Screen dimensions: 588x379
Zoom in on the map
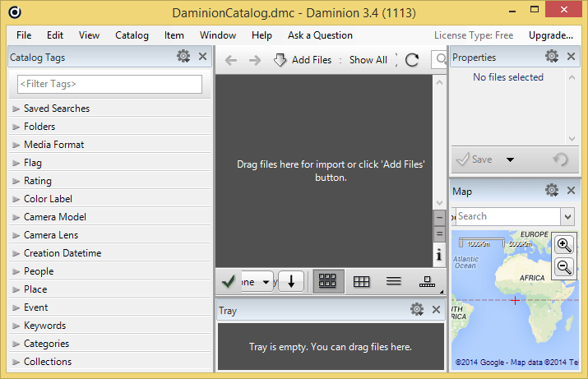(x=564, y=245)
